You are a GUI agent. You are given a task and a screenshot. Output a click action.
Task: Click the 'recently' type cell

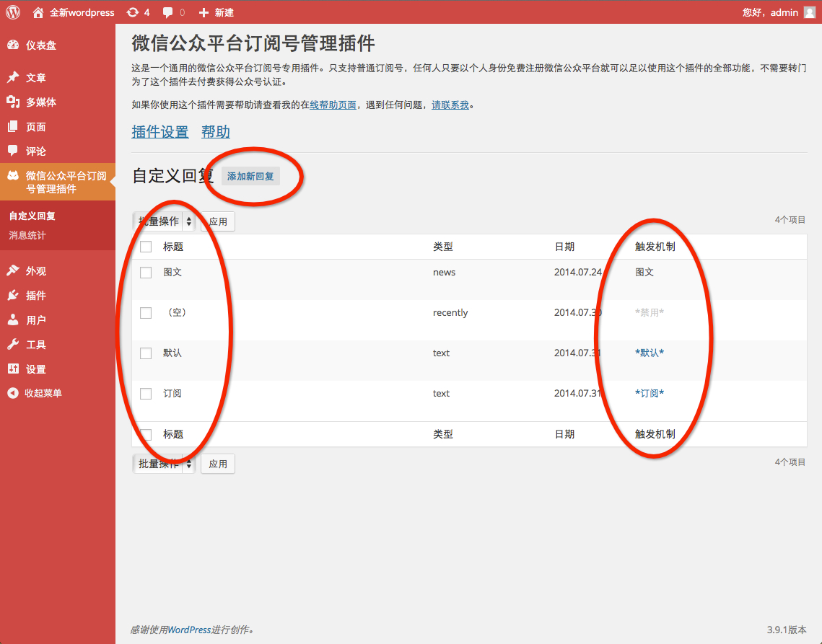click(x=450, y=313)
